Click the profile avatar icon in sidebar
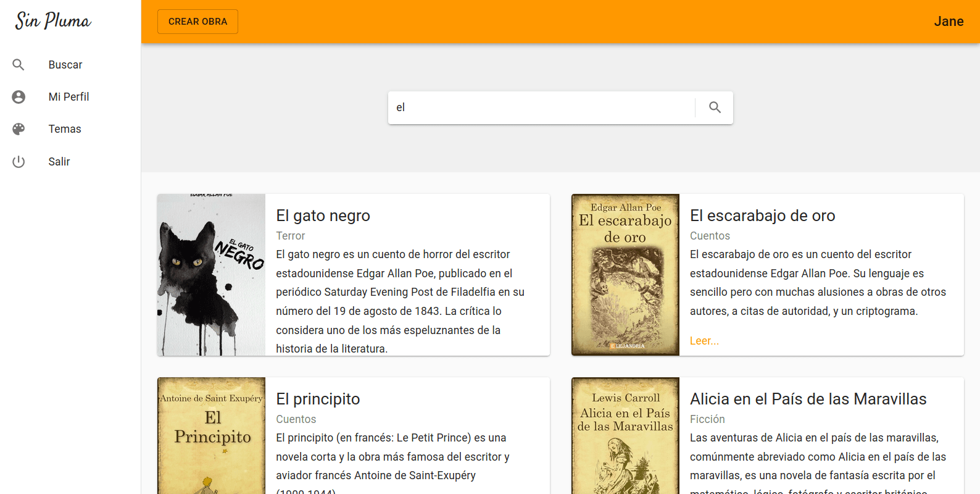The height and width of the screenshot is (494, 980). click(19, 97)
